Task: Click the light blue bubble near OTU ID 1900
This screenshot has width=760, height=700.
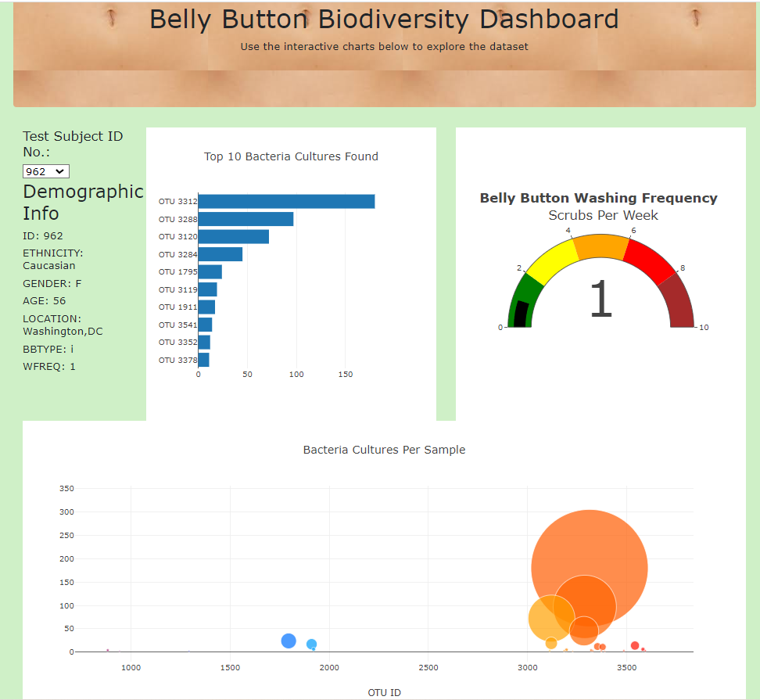Action: 312,644
